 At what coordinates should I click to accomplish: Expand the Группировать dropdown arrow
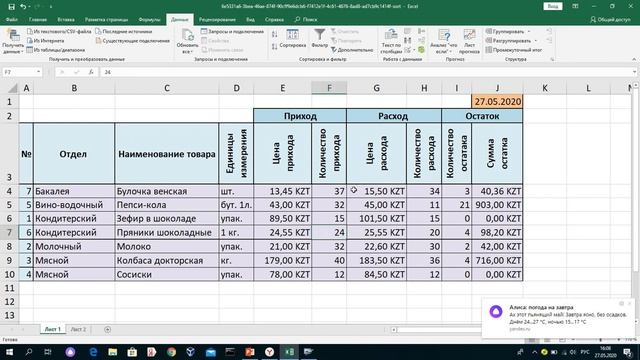[529, 31]
